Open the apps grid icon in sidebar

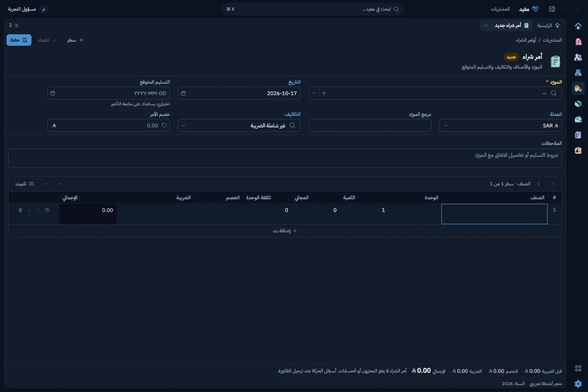[578, 368]
